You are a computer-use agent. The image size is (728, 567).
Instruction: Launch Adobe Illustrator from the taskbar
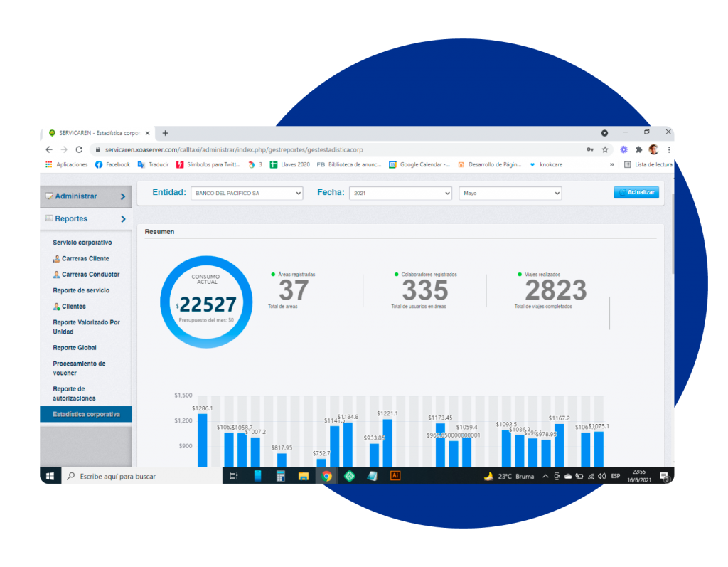coord(395,476)
